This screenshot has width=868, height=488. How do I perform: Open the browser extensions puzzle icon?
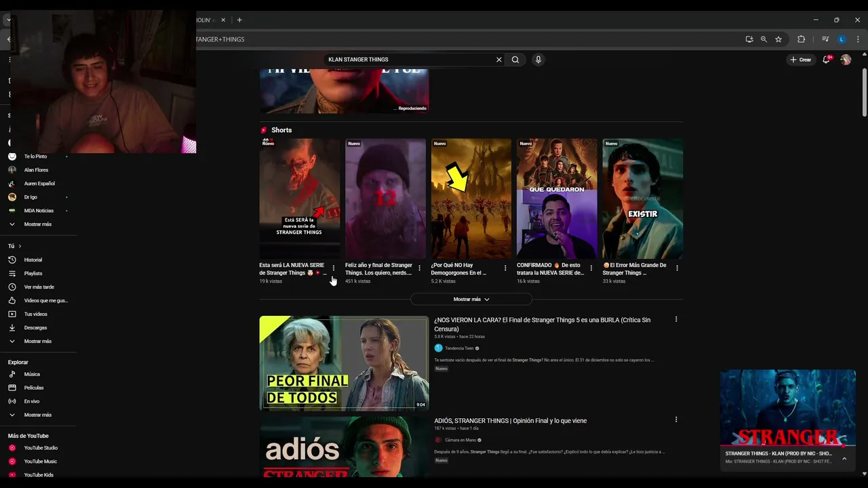(801, 39)
